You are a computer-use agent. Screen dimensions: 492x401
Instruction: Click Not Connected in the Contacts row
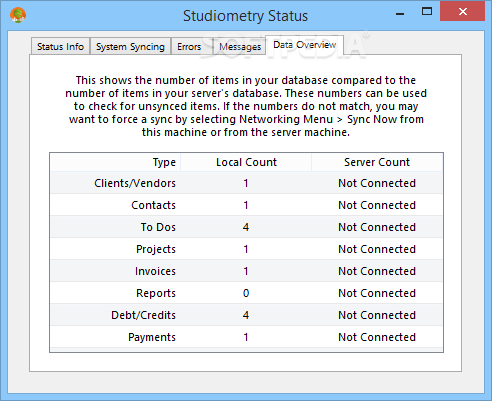(x=377, y=205)
